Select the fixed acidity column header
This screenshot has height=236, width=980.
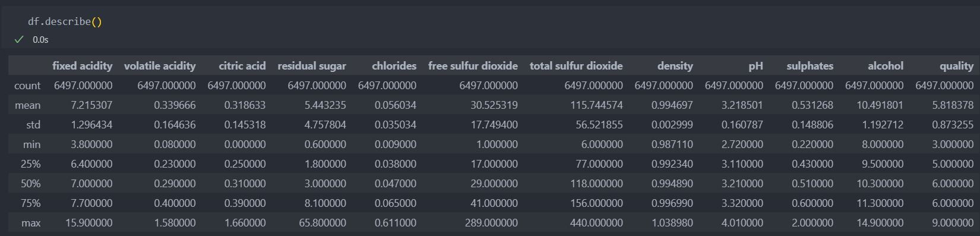82,66
